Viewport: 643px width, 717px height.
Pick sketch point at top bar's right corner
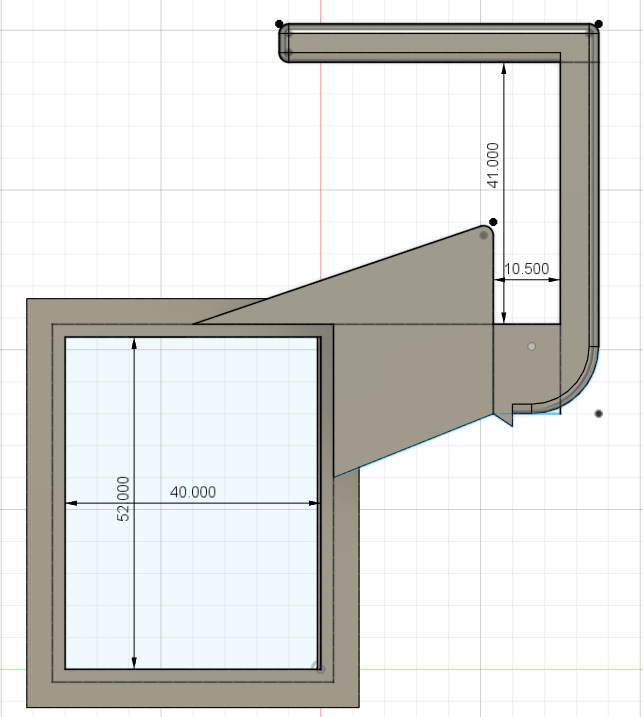pyautogui.click(x=599, y=24)
